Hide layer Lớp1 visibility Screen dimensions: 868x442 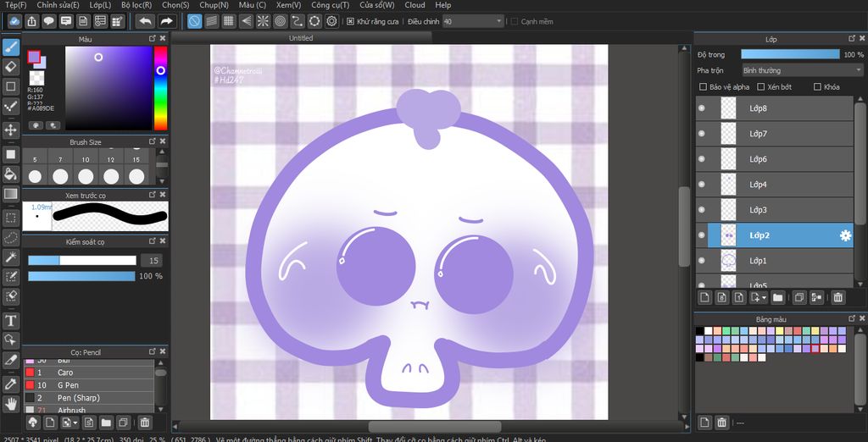pos(702,261)
